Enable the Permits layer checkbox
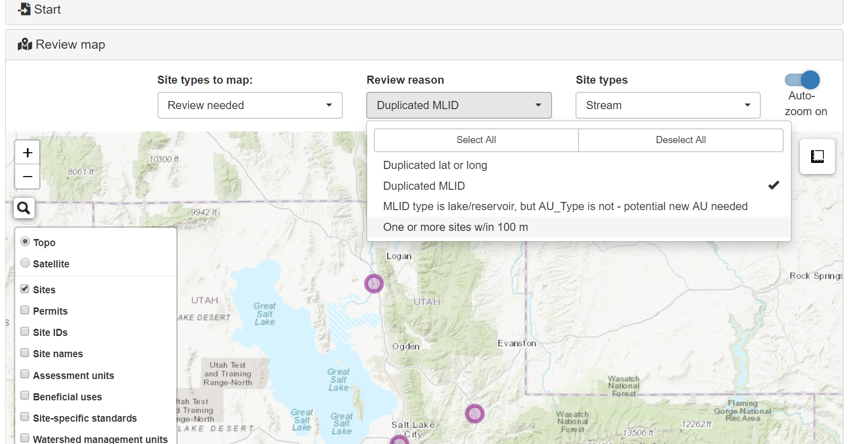Image resolution: width=868 pixels, height=444 pixels. point(24,310)
